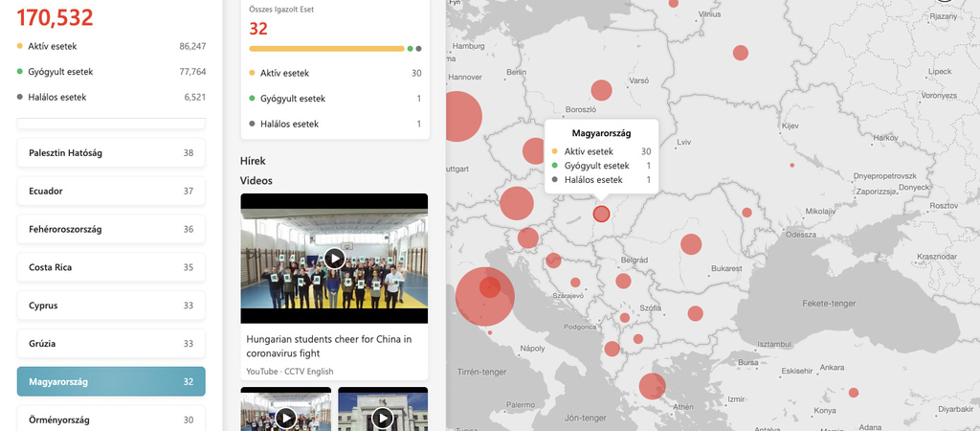980x431 pixels.
Task: Click the Romania bubble northwest of Bukarest
Action: (691, 244)
